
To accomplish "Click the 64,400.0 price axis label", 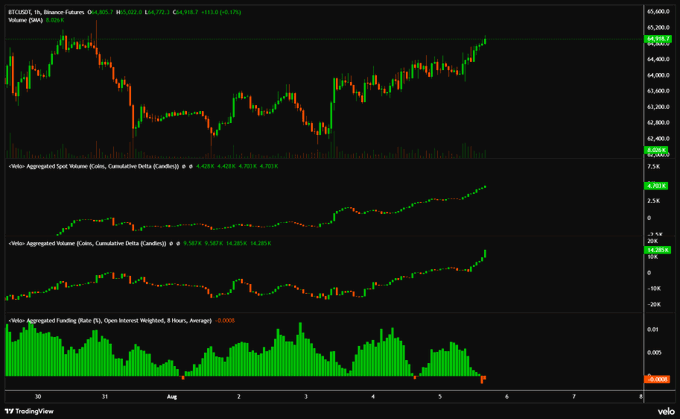I will coord(658,59).
